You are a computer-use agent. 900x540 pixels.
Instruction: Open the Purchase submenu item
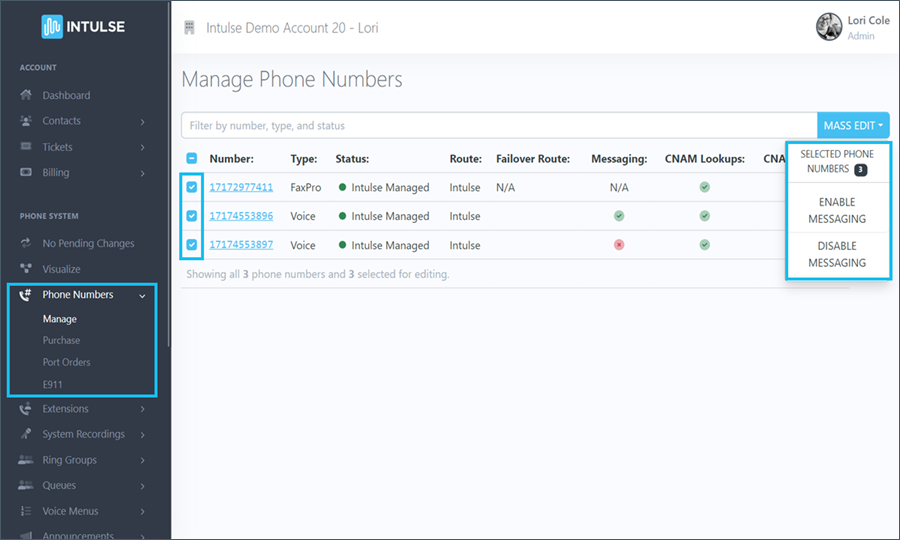[61, 340]
